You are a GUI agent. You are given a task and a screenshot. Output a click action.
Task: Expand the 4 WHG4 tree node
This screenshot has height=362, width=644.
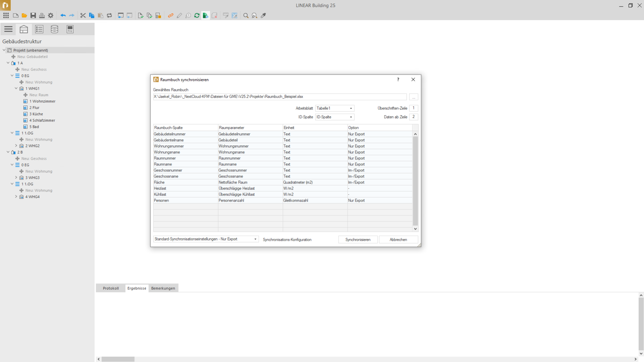(x=16, y=197)
